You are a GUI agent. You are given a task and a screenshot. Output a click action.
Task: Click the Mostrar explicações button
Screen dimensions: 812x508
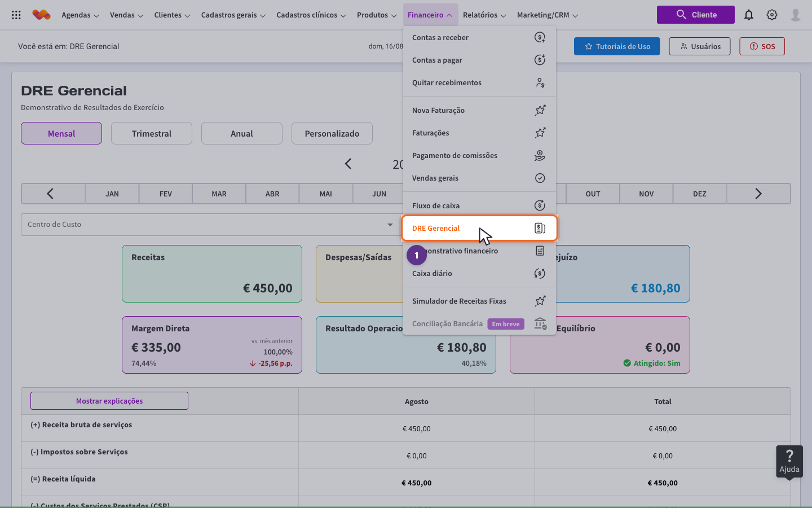[x=109, y=401]
